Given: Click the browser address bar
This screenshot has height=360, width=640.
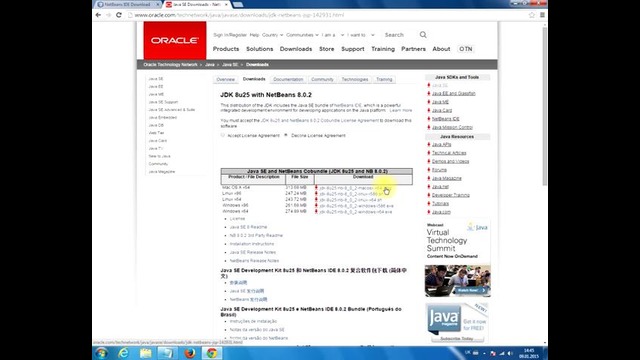Looking at the screenshot, I should pos(327,15).
